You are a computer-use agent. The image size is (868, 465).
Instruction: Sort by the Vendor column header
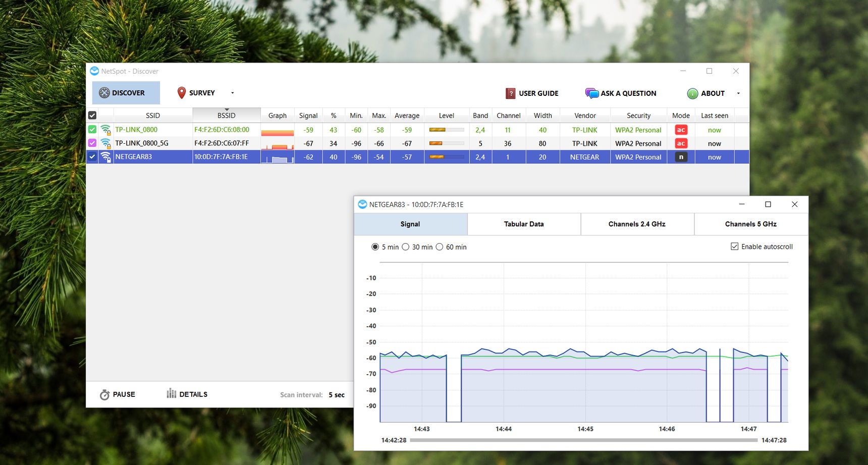pos(585,115)
